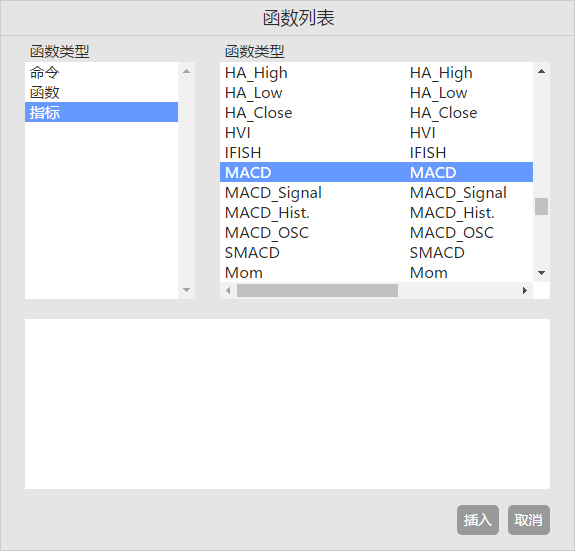
Task: Choose the HA_Close indicator in list
Action: 376,113
